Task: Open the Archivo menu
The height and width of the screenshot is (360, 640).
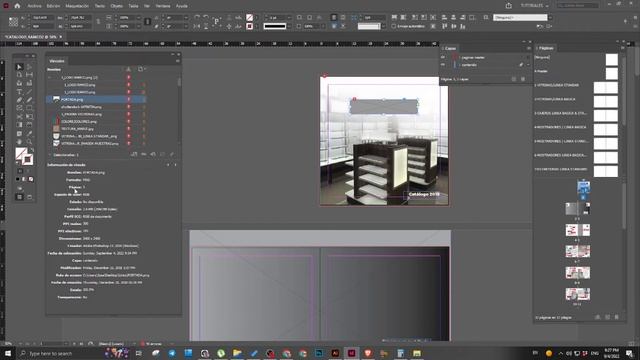Action: (34, 6)
